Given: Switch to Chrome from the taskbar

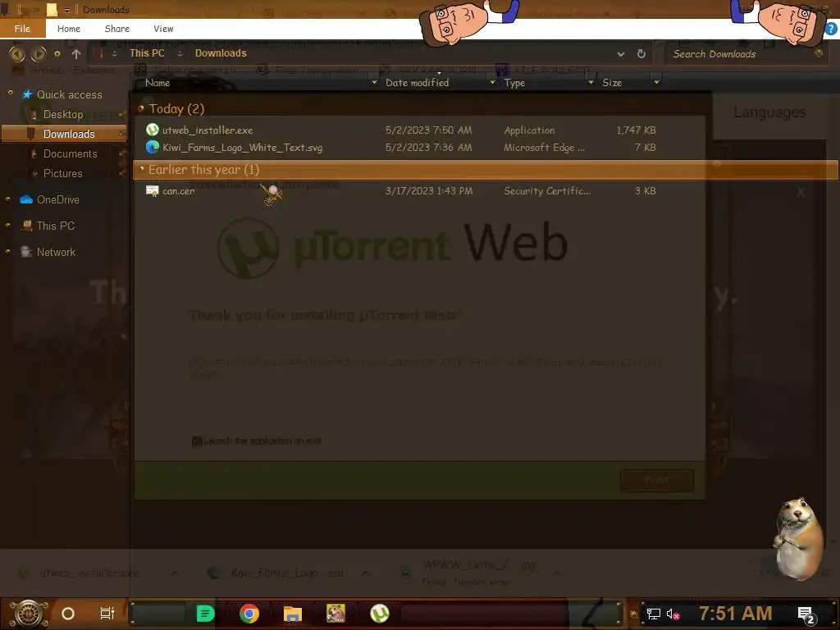Looking at the screenshot, I should 249,614.
